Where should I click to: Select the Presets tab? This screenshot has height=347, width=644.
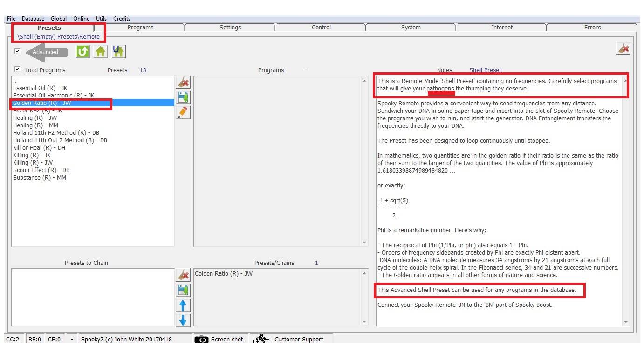click(49, 28)
